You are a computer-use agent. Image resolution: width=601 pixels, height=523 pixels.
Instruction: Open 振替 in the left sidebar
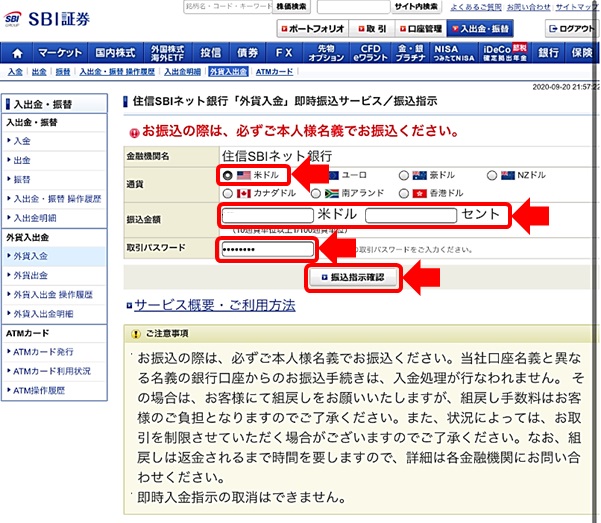(22, 179)
